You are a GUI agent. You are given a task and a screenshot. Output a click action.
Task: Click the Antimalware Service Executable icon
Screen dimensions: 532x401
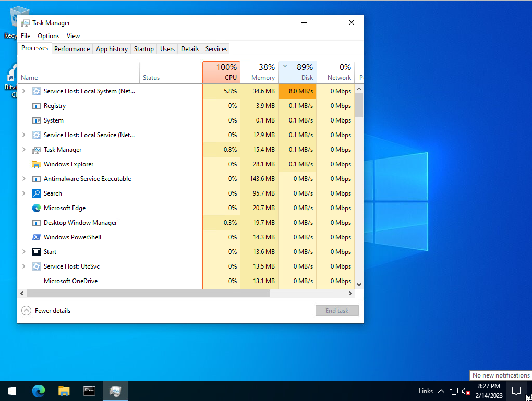(x=37, y=179)
